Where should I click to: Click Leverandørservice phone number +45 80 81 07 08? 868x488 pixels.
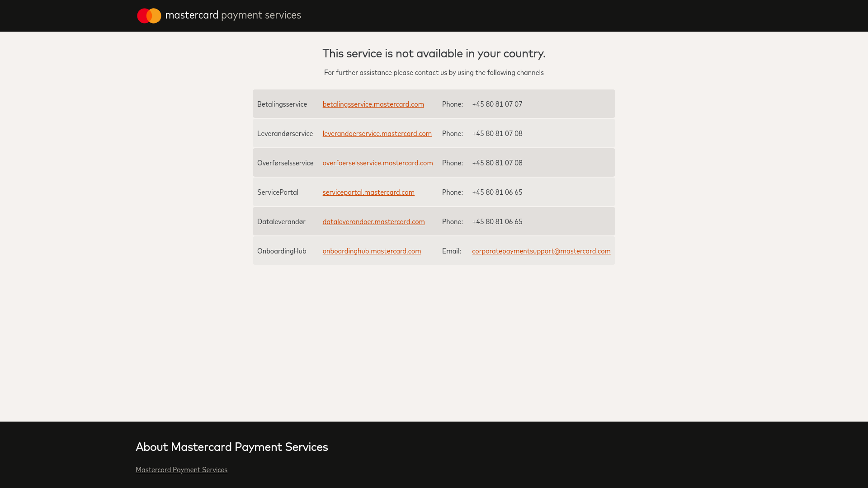point(497,133)
